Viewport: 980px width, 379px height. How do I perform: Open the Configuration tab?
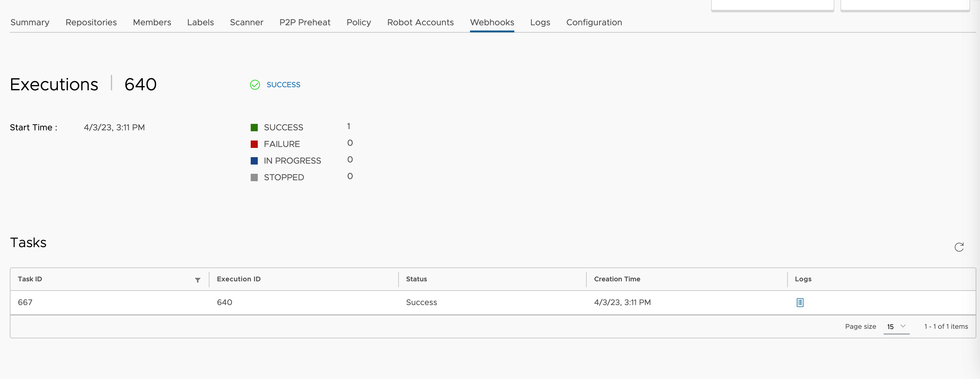(x=594, y=22)
